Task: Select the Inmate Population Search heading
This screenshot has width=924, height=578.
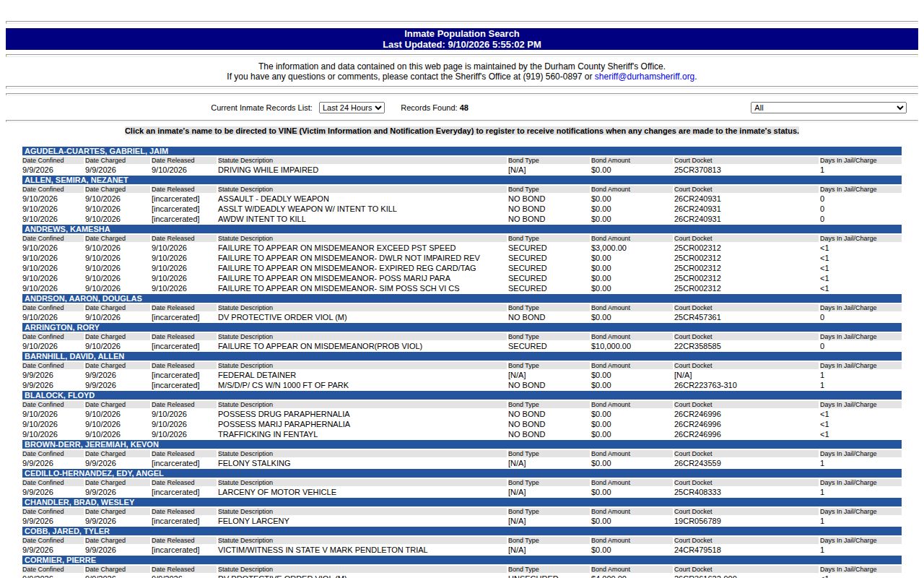Action: coord(462,34)
